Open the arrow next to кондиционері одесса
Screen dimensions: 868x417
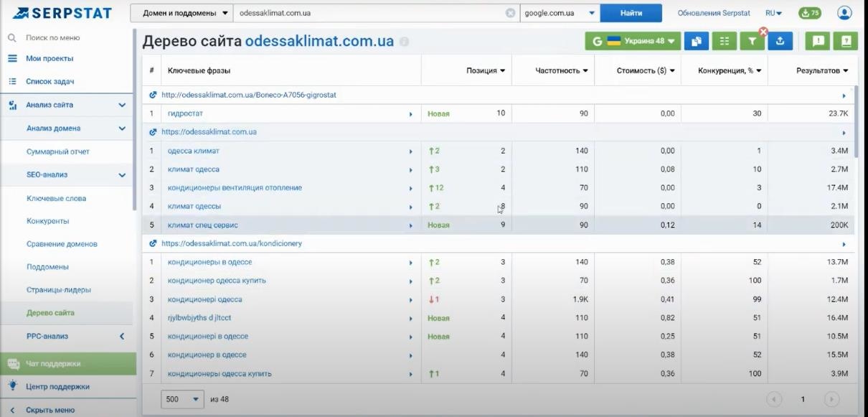(x=411, y=300)
